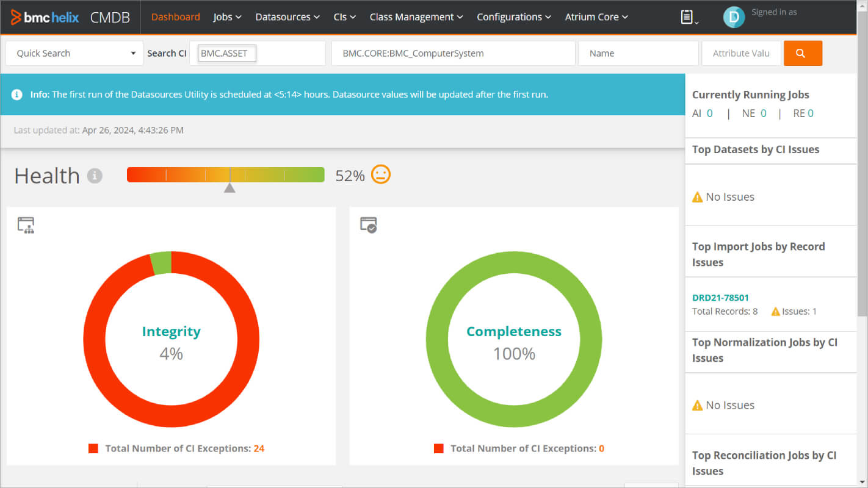The height and width of the screenshot is (488, 868).
Task: Expand the Jobs menu
Action: click(227, 17)
